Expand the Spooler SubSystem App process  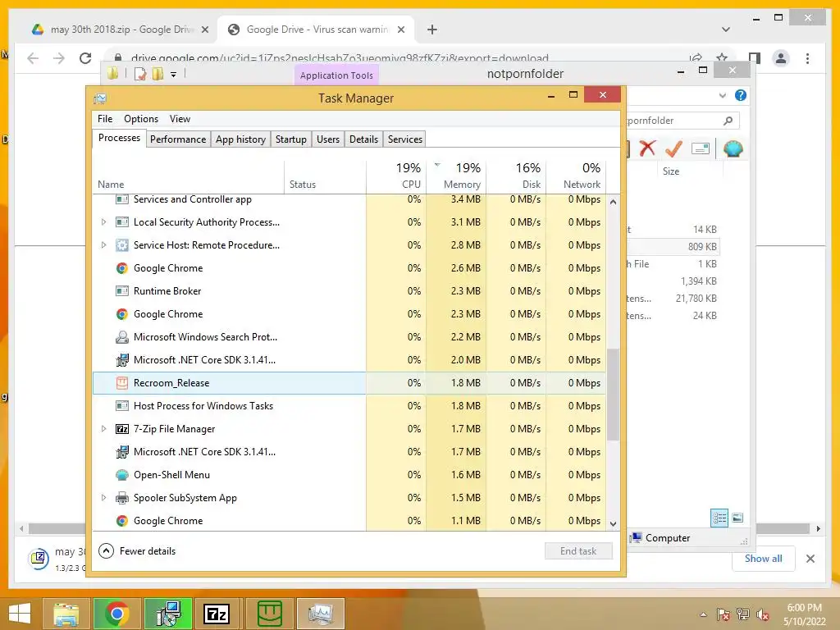(104, 498)
